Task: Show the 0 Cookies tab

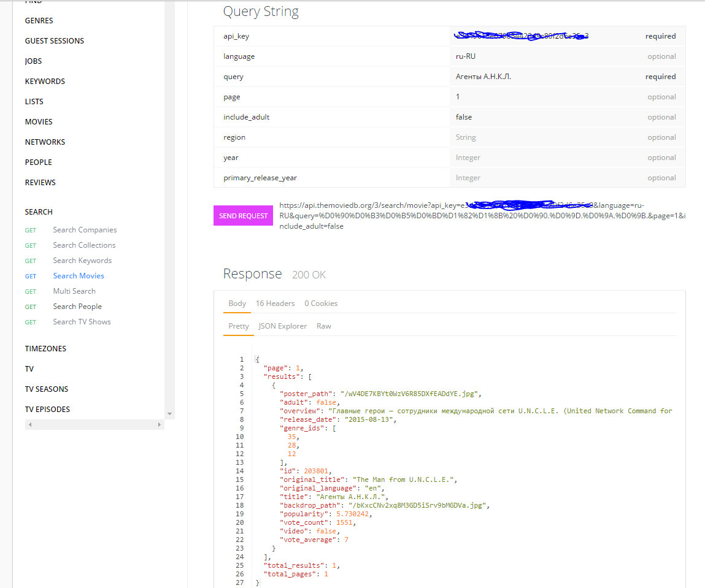Action: (321, 304)
